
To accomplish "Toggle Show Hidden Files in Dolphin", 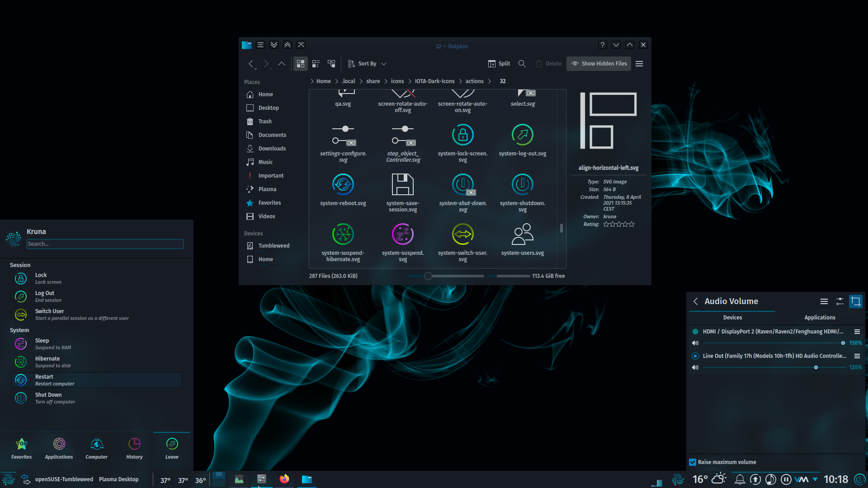I will coord(599,64).
